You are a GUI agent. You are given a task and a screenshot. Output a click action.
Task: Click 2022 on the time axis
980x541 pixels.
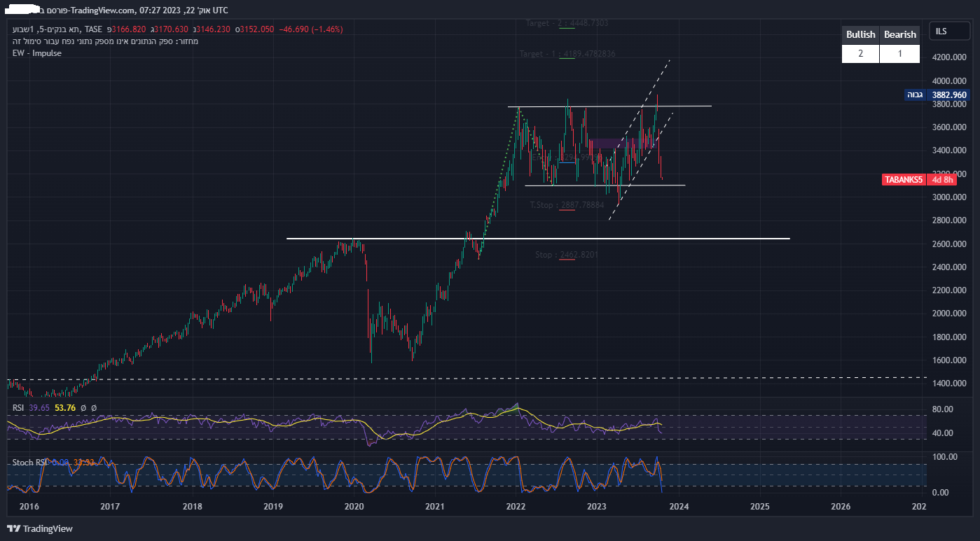pyautogui.click(x=516, y=506)
